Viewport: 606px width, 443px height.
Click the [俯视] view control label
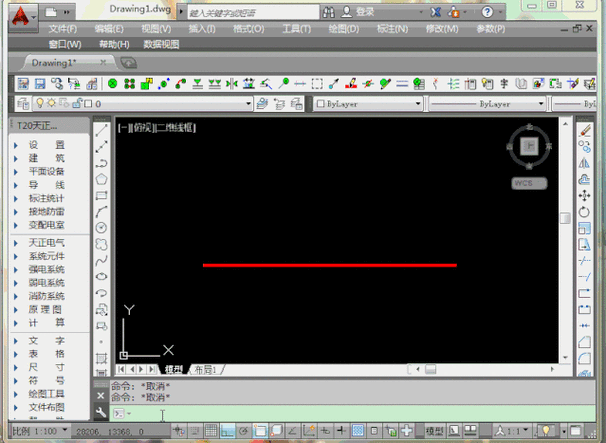(141, 128)
